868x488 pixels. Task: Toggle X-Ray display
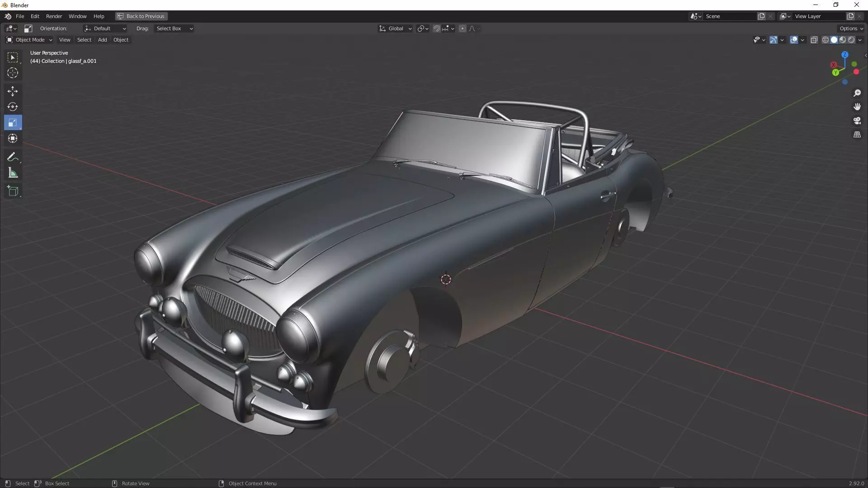coord(814,40)
